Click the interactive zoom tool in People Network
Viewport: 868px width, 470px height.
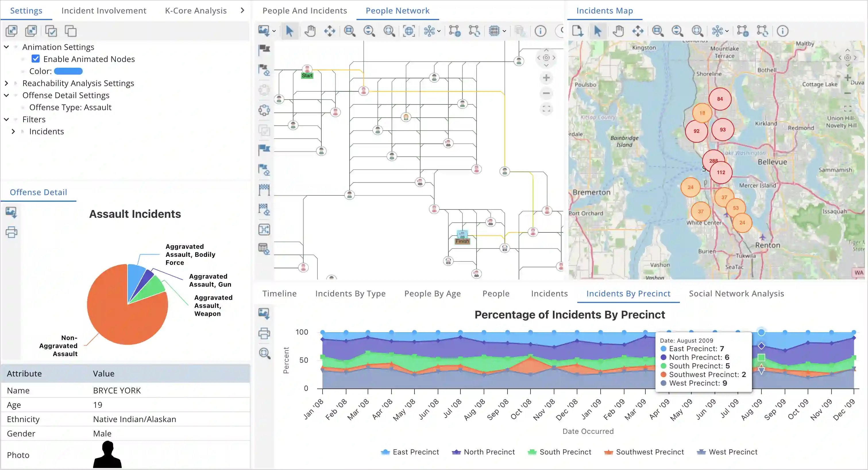pos(369,31)
